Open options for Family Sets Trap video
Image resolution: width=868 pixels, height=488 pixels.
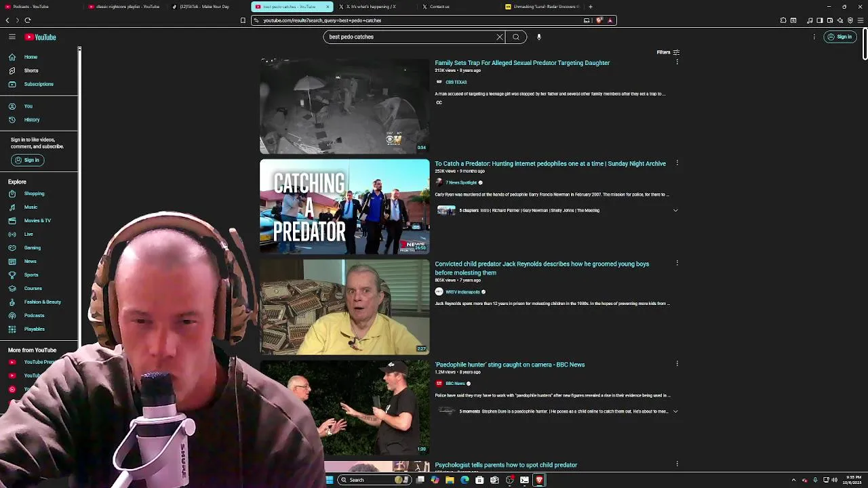[x=677, y=62]
